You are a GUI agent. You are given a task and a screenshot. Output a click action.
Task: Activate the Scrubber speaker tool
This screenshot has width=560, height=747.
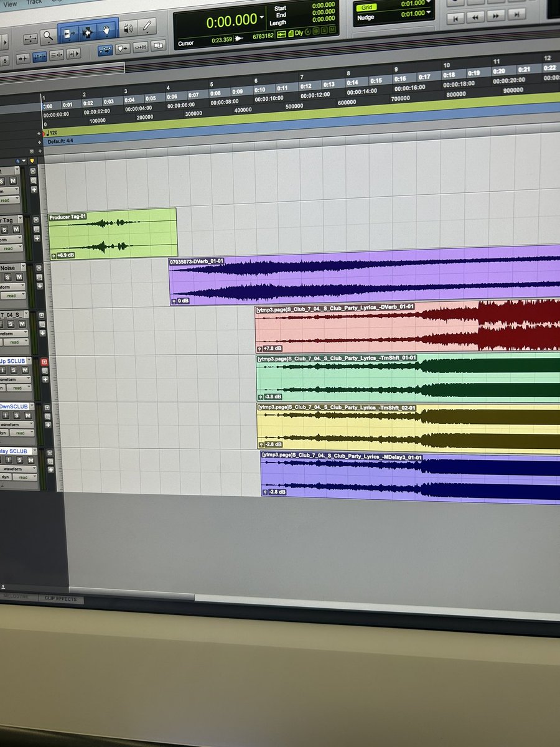coord(128,29)
